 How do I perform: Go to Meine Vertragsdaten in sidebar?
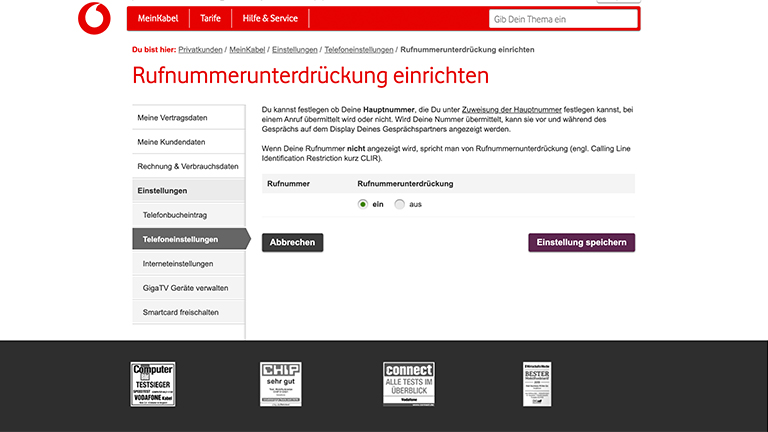[x=189, y=118]
